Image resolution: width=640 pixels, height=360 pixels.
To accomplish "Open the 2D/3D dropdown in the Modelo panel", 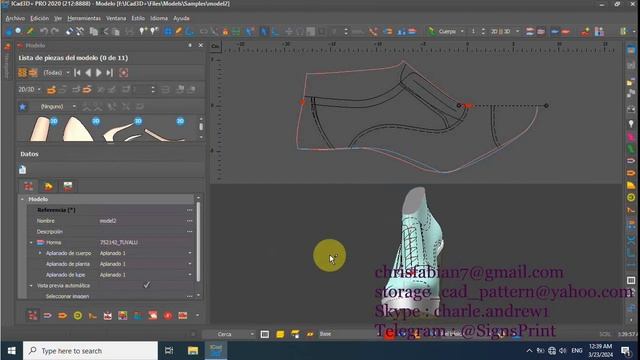I will click(x=29, y=89).
